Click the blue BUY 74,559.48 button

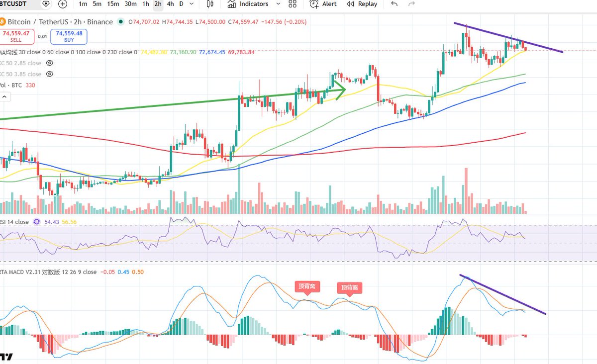pyautogui.click(x=69, y=36)
